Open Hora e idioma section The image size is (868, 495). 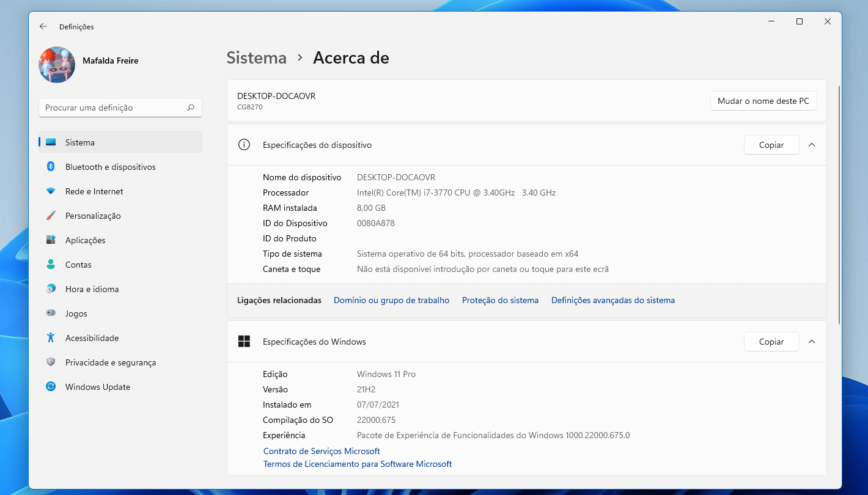point(92,289)
